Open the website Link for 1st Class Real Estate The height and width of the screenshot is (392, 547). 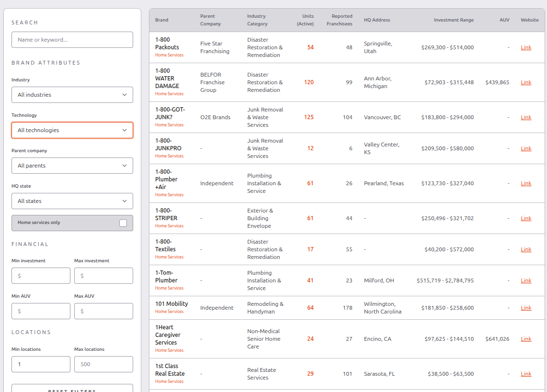coord(526,373)
